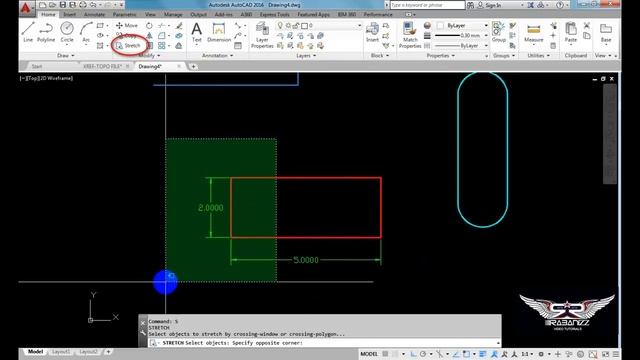Select the Circle tool
Viewport: 640px width, 360px height.
[x=67, y=32]
